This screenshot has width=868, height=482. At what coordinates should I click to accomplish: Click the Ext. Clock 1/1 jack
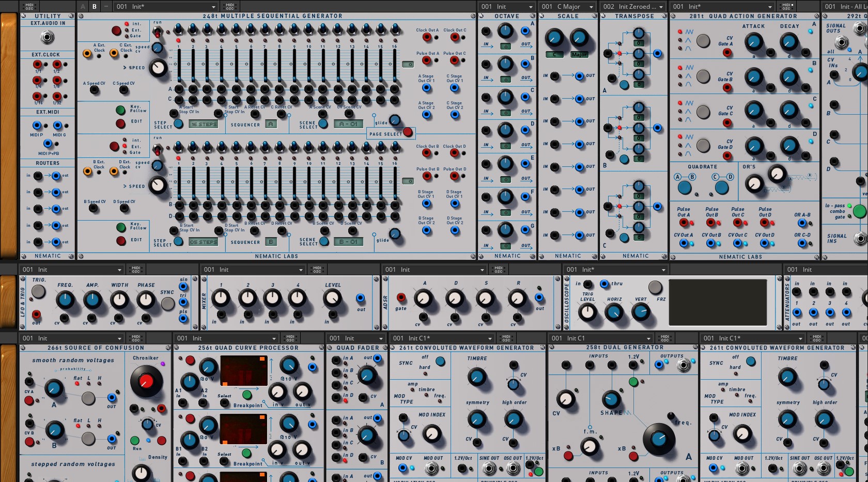pos(38,65)
